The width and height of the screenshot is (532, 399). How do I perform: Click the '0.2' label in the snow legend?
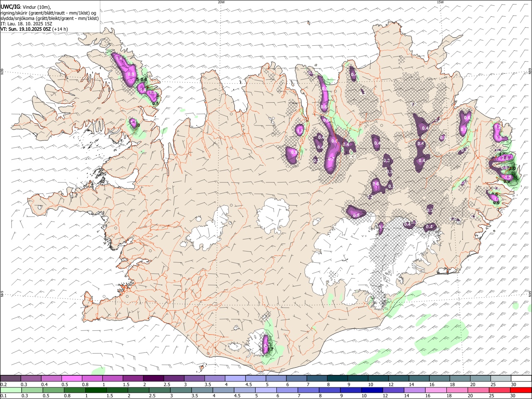pyautogui.click(x=3, y=384)
